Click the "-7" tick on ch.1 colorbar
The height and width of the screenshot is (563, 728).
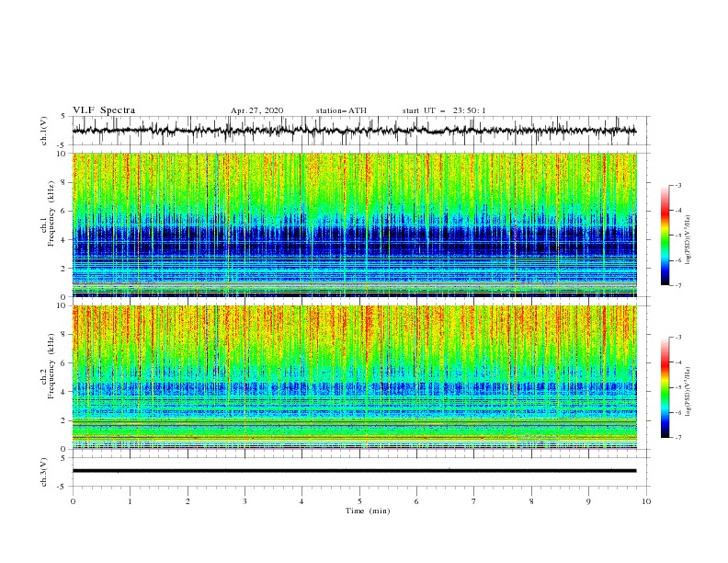click(678, 286)
